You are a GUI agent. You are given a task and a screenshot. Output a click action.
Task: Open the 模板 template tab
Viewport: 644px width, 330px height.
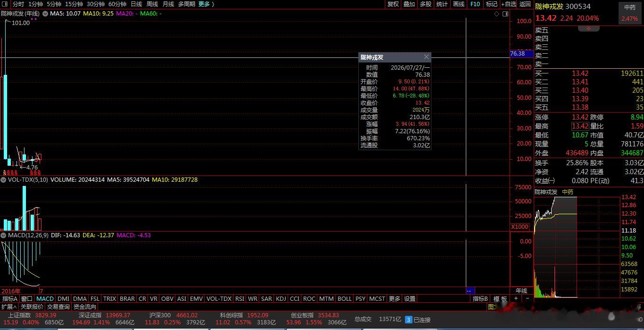(x=500, y=299)
